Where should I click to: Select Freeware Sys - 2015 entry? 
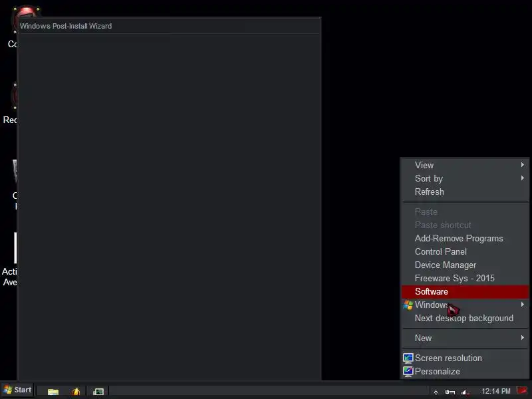(465, 278)
